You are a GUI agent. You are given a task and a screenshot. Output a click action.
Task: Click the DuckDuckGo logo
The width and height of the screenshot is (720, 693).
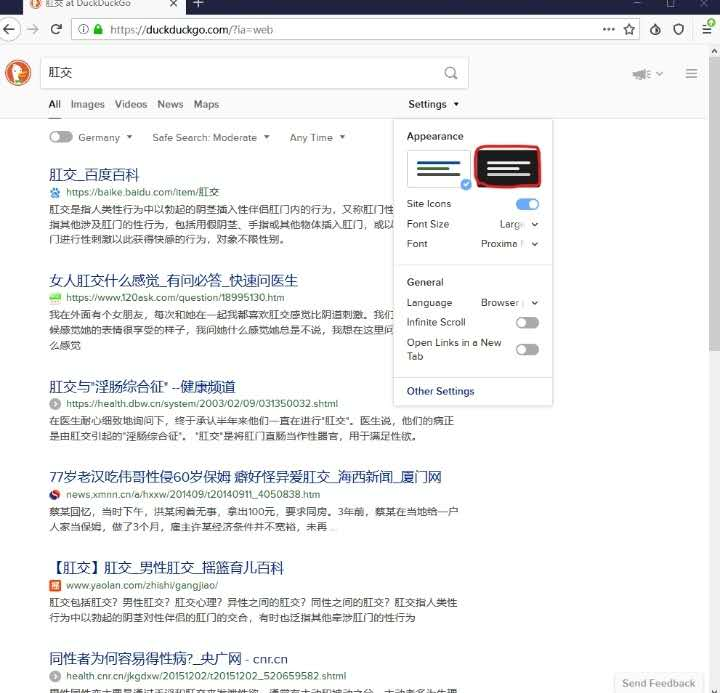coord(18,73)
